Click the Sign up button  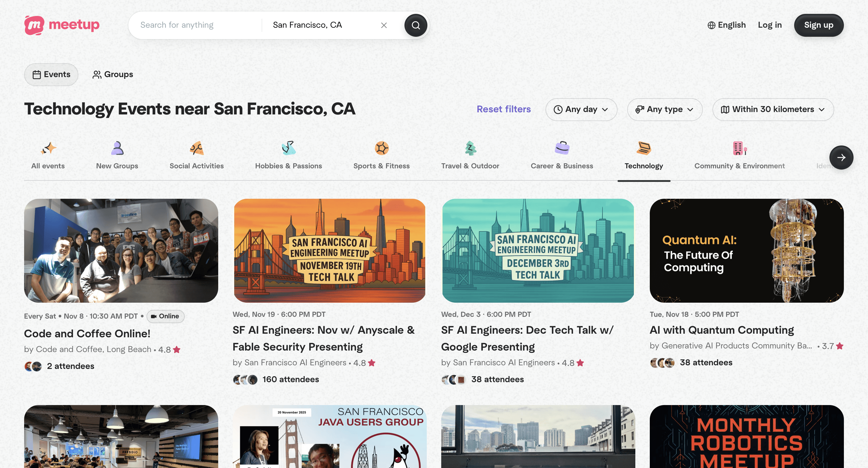[x=819, y=25]
